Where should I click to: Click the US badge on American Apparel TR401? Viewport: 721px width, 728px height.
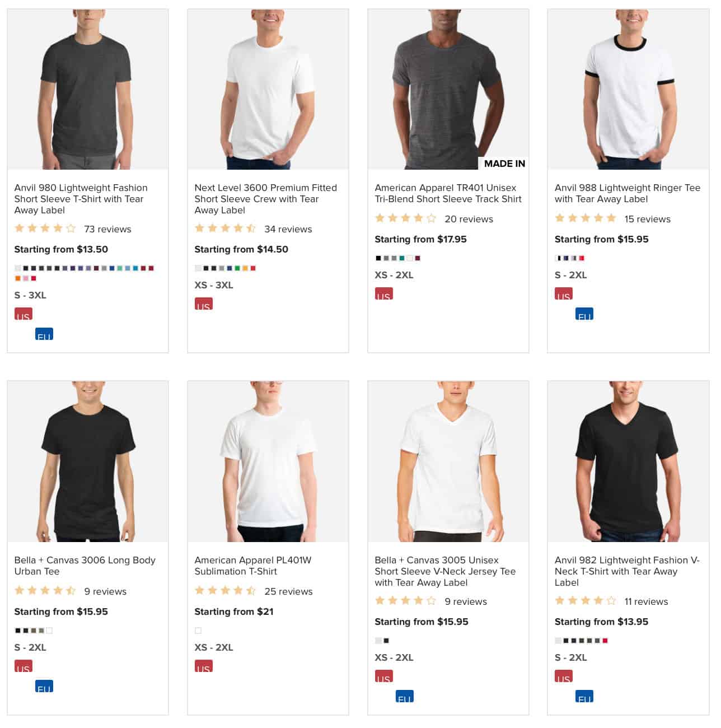coord(385,295)
